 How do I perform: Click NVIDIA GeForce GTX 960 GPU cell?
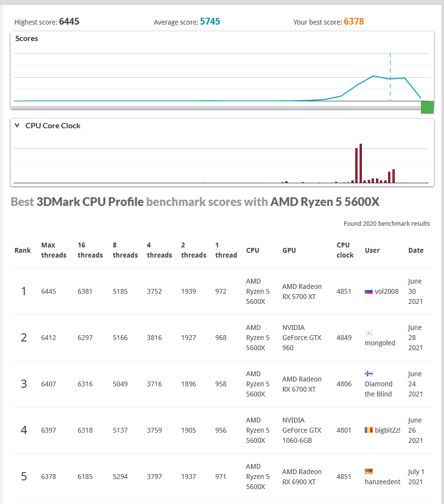coord(302,338)
